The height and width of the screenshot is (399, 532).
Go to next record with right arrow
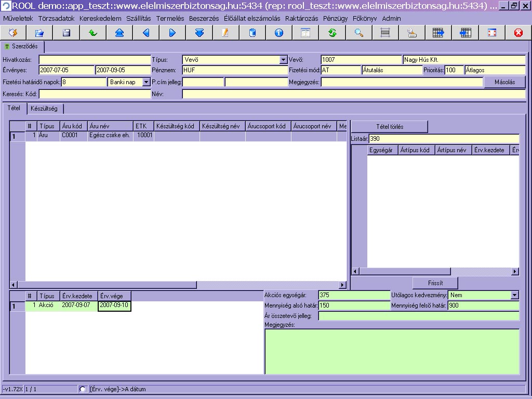coord(172,33)
